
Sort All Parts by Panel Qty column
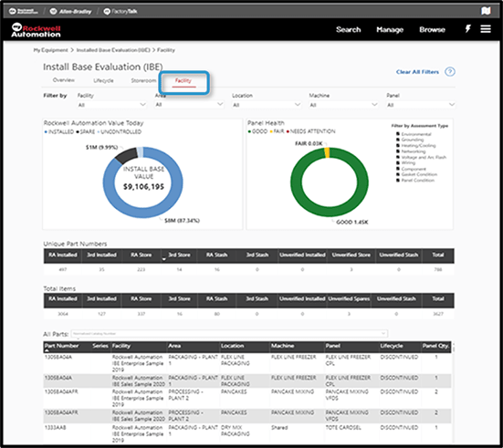point(435,346)
